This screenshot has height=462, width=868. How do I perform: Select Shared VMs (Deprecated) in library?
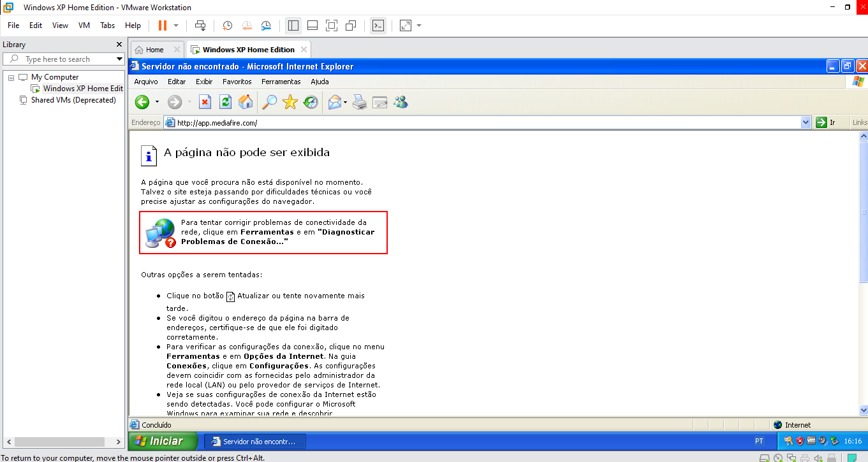pos(73,100)
